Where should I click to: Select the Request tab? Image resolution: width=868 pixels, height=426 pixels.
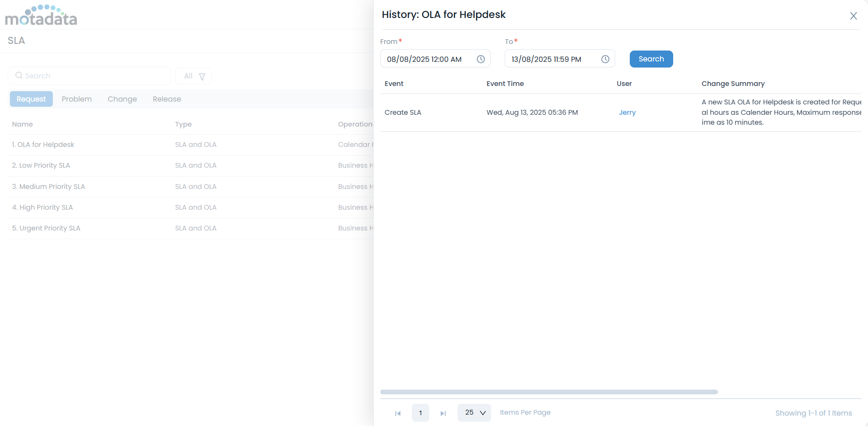click(x=31, y=99)
